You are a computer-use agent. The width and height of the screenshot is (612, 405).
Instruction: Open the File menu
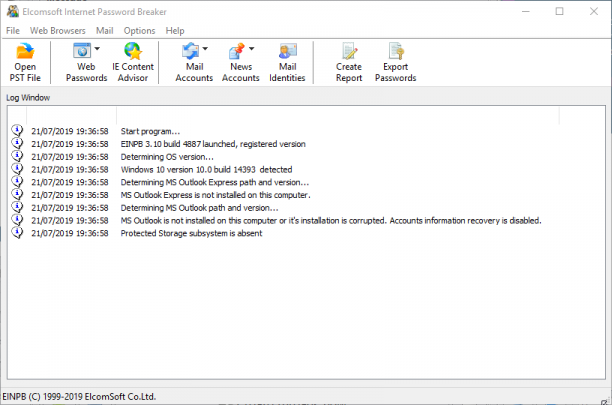(x=12, y=30)
